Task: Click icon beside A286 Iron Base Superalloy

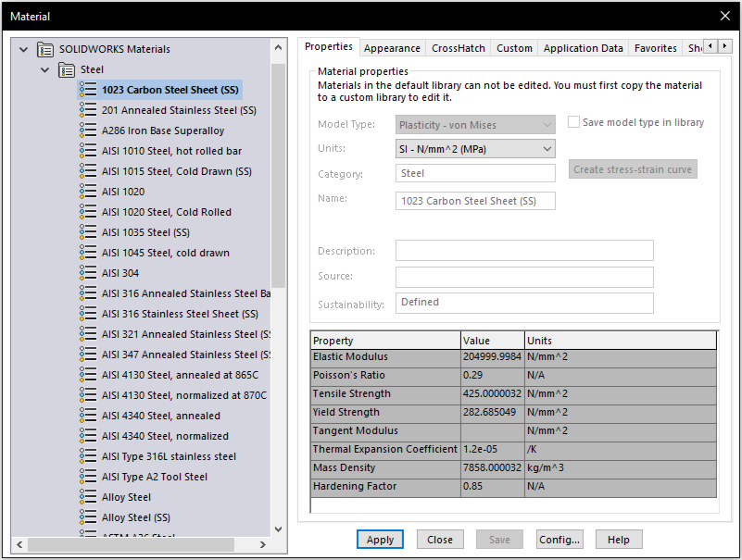Action: pos(88,131)
